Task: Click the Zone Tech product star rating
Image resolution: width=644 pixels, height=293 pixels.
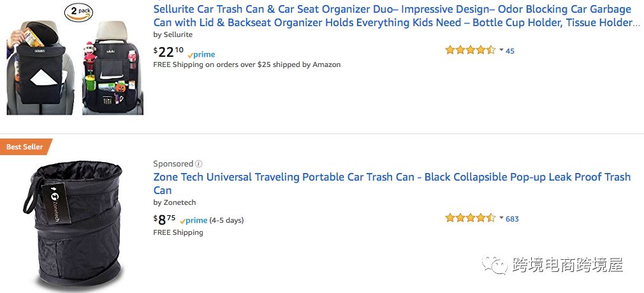Action: [x=470, y=218]
